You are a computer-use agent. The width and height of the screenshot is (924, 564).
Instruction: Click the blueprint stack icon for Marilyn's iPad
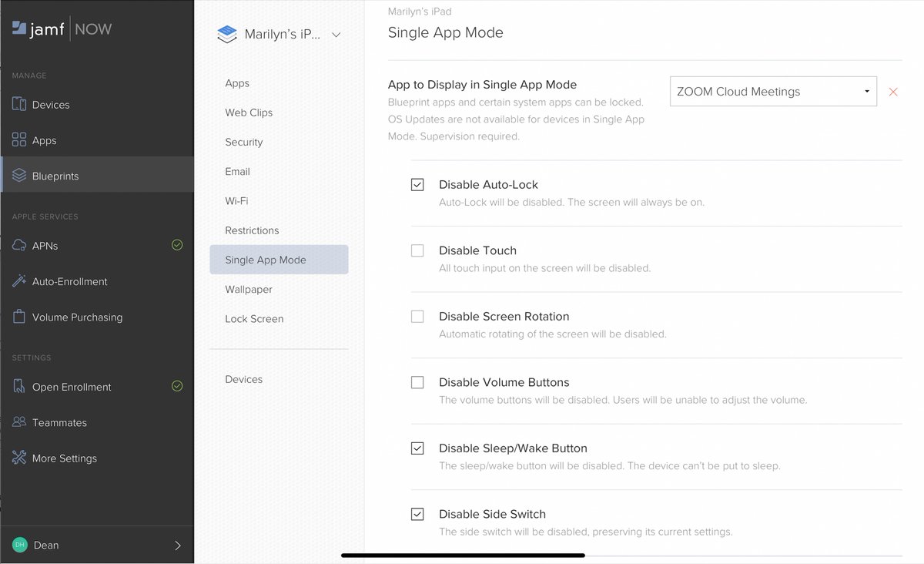[227, 34]
